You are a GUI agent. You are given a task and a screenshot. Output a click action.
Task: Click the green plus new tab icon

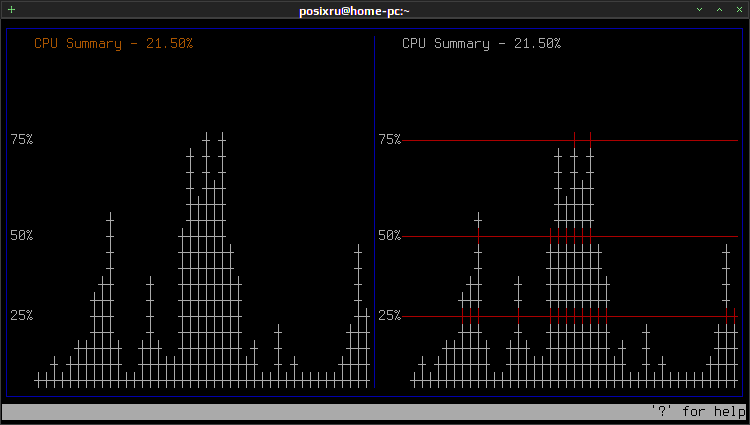(x=11, y=10)
